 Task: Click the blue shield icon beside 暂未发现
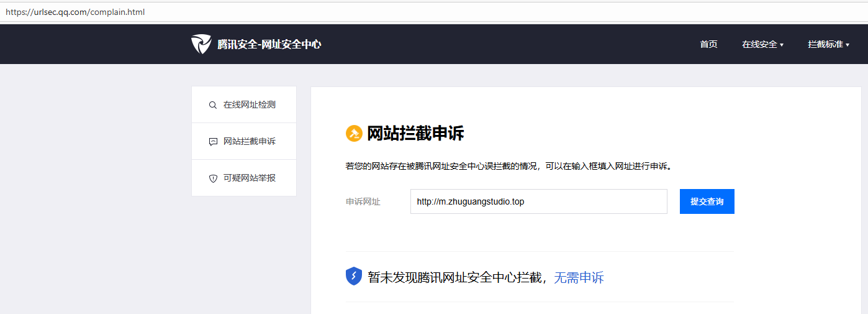[354, 276]
